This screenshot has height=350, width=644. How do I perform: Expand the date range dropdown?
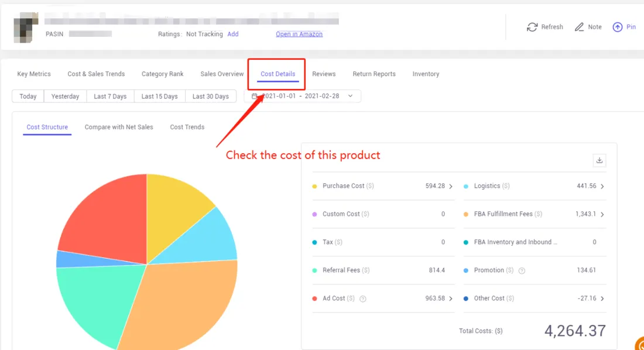tap(351, 95)
